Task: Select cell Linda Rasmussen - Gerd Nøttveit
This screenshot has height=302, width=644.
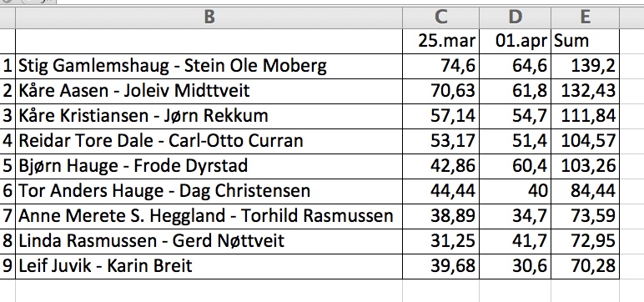Action: click(209, 242)
